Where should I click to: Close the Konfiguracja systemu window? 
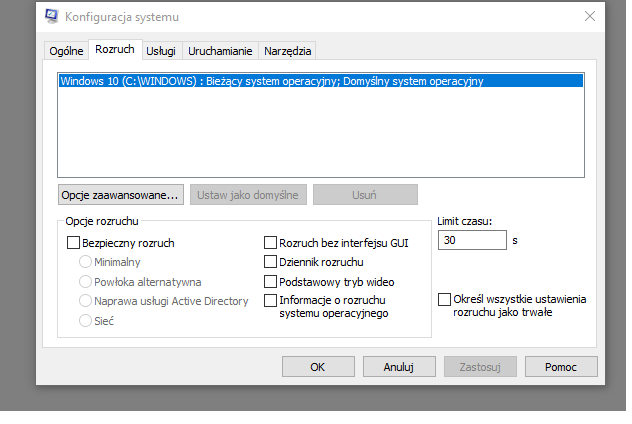(590, 17)
